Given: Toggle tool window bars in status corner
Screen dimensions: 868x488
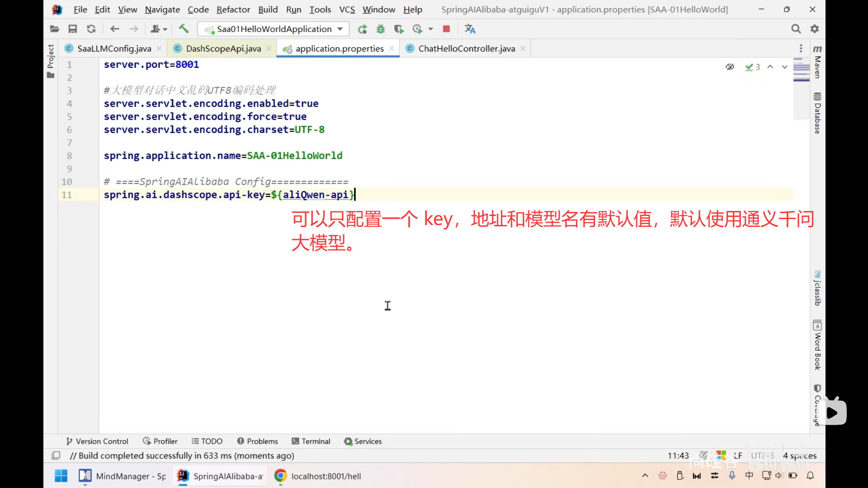Looking at the screenshot, I should coord(56,455).
